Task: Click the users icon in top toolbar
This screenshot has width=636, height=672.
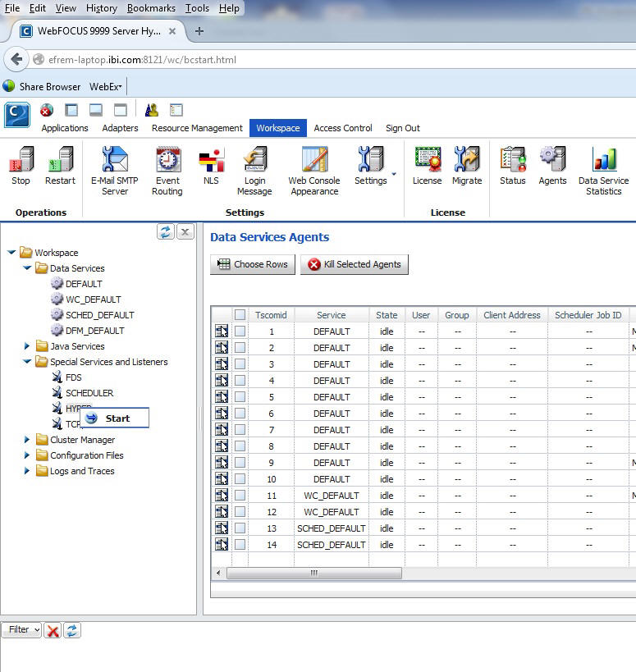Action: pyautogui.click(x=151, y=111)
